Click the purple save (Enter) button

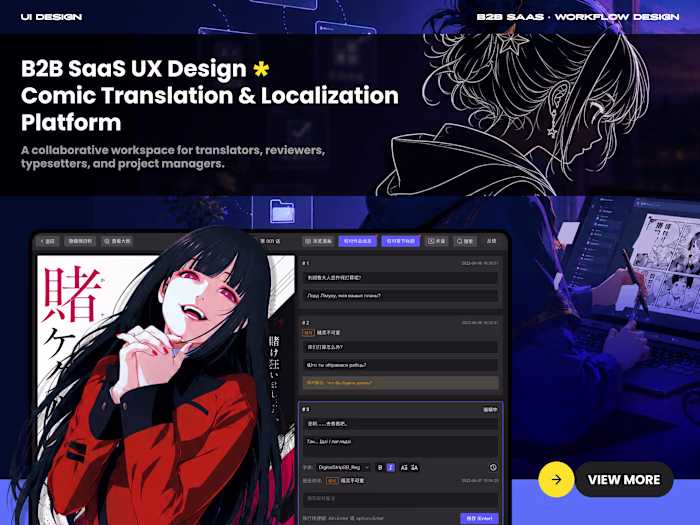tap(479, 518)
